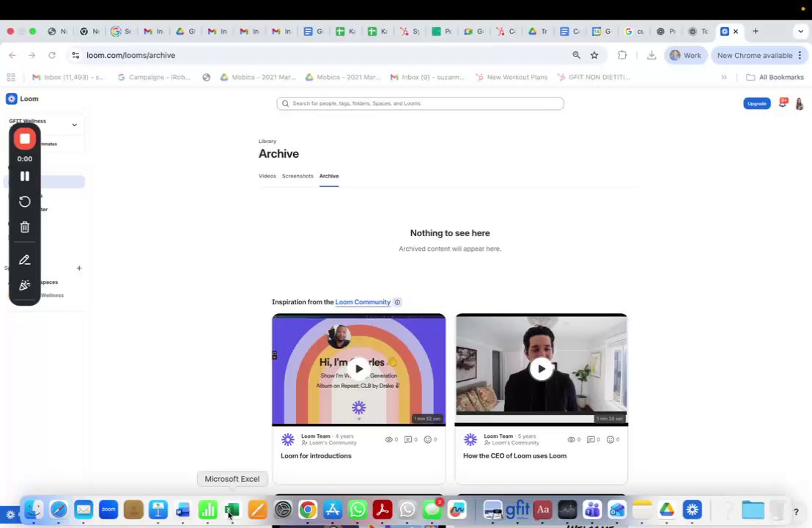Show info icon next to Loom Community

397,302
